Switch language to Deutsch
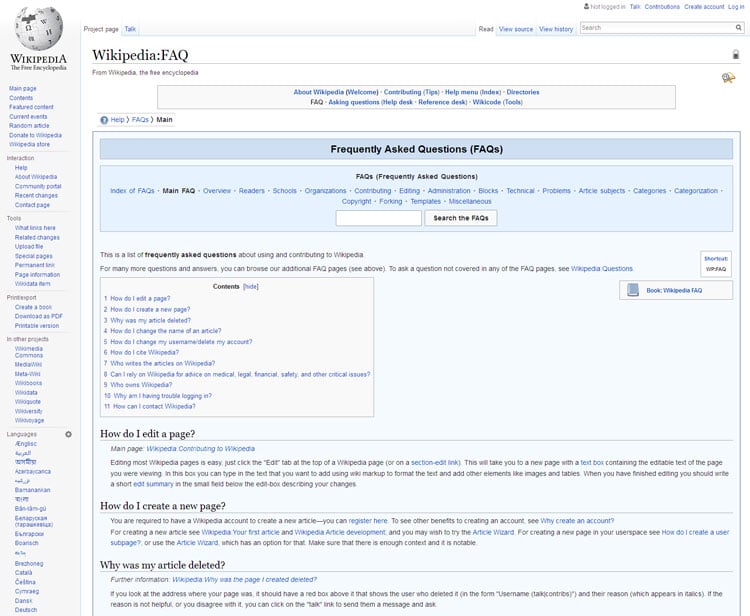The width and height of the screenshot is (750, 616). 26,610
